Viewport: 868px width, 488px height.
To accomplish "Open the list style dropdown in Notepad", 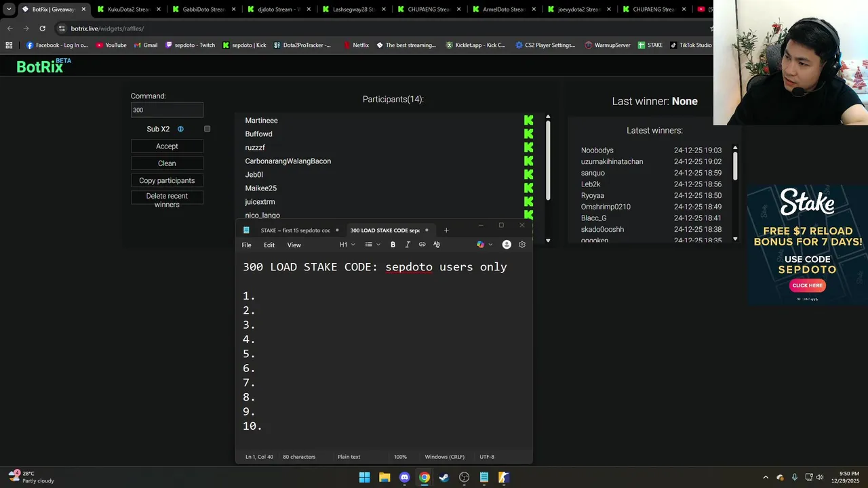I will (372, 245).
